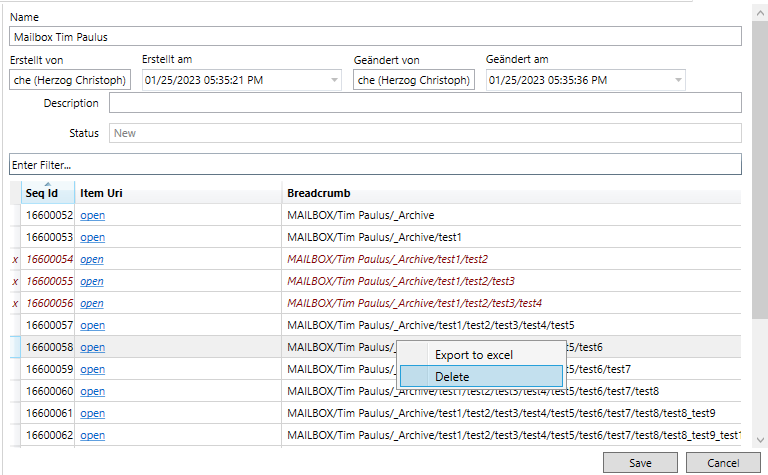
Task: Click the Description input field
Action: tap(425, 103)
